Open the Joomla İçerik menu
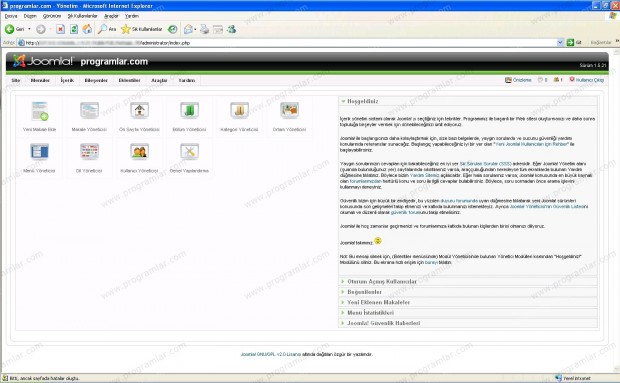Viewport: 620px width, 383px height. pos(67,80)
